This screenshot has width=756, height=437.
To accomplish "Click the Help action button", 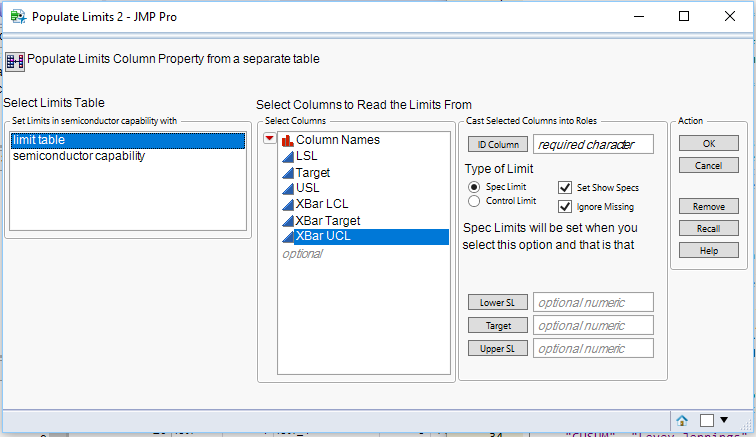I will point(709,251).
